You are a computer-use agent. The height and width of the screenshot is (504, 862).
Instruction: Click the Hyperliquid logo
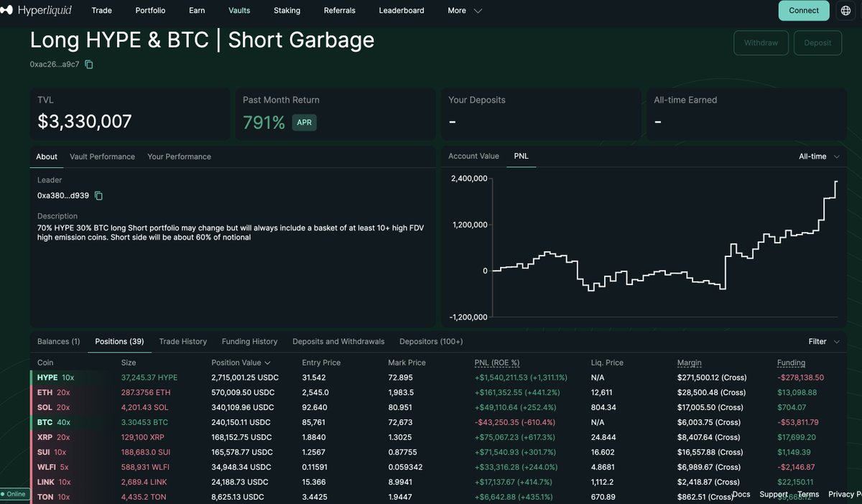(37, 10)
